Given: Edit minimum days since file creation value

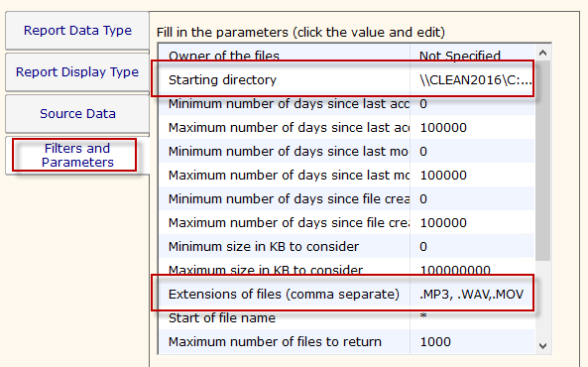Looking at the screenshot, I should point(423,199).
